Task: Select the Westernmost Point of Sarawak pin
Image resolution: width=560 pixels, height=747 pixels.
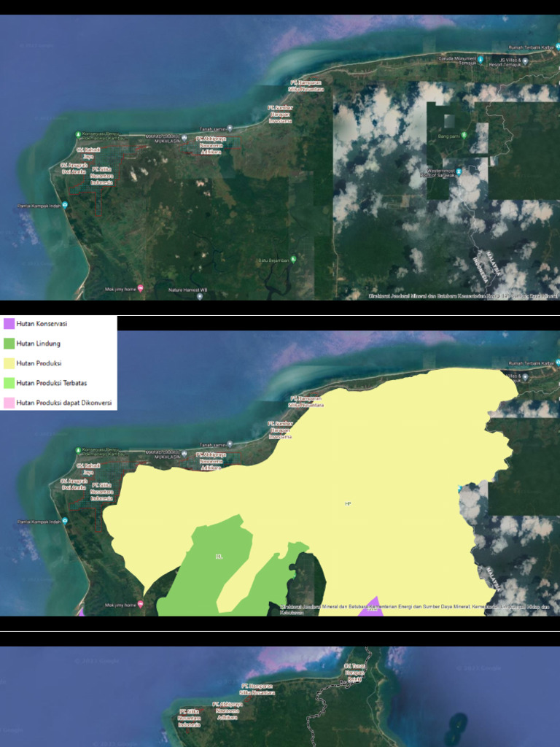Action: click(x=459, y=171)
